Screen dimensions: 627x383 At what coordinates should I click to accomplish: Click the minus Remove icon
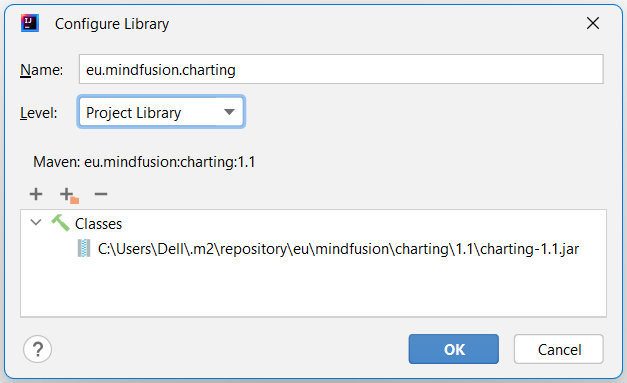pos(101,194)
